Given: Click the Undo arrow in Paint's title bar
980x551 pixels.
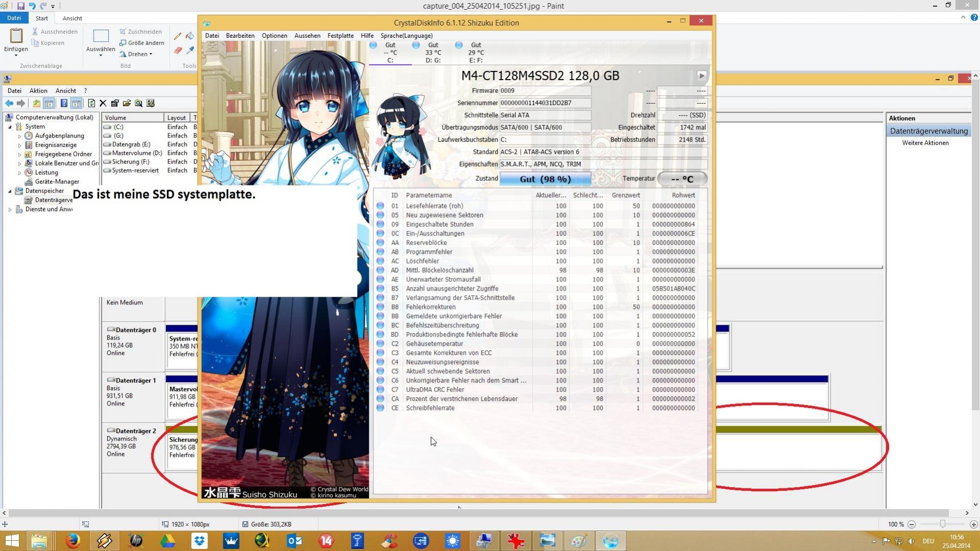Looking at the screenshot, I should [x=32, y=6].
